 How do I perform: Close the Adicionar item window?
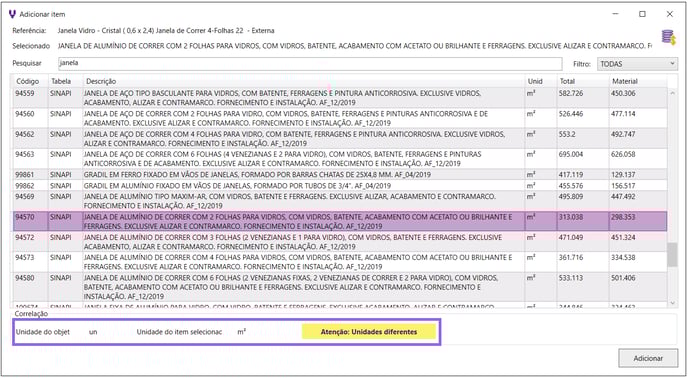[670, 14]
